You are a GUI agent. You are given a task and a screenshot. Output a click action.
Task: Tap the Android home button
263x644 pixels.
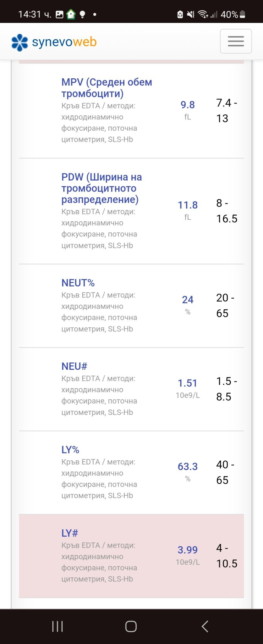(x=131, y=626)
